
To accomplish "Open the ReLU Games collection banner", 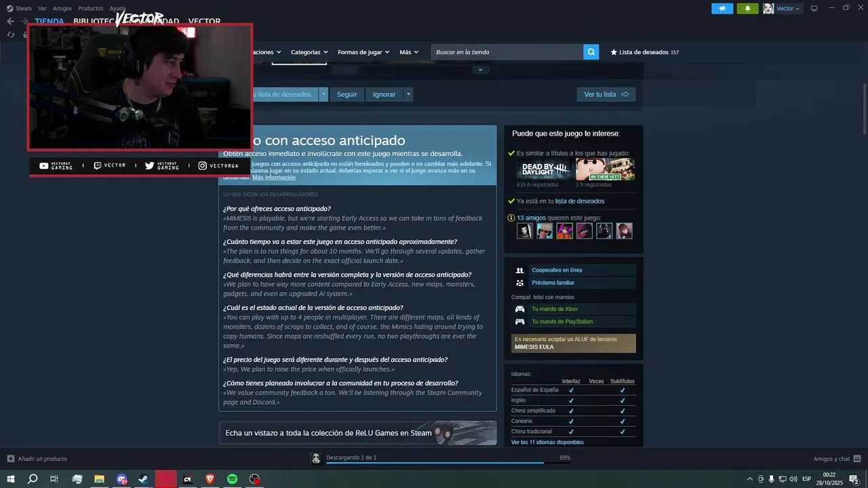I will tap(357, 432).
